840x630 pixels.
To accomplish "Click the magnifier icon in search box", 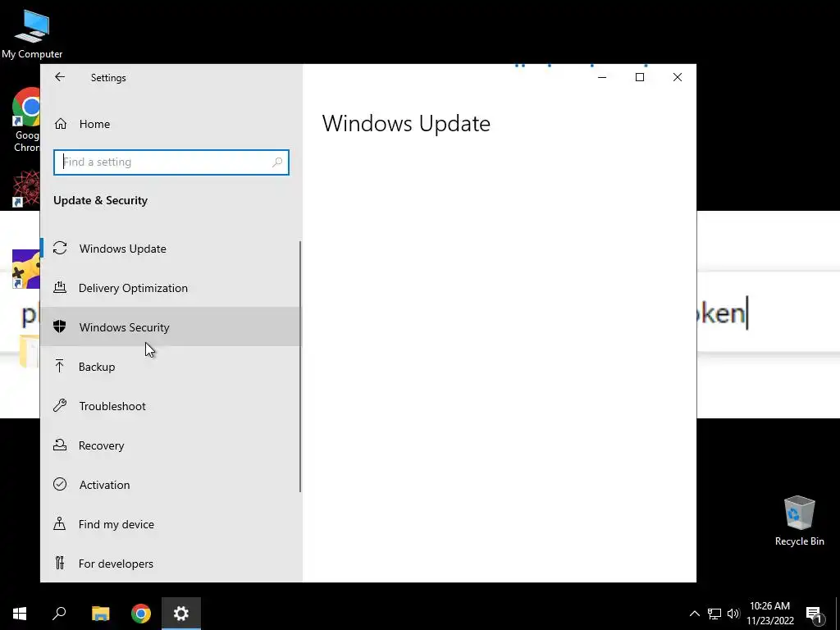I will [277, 162].
